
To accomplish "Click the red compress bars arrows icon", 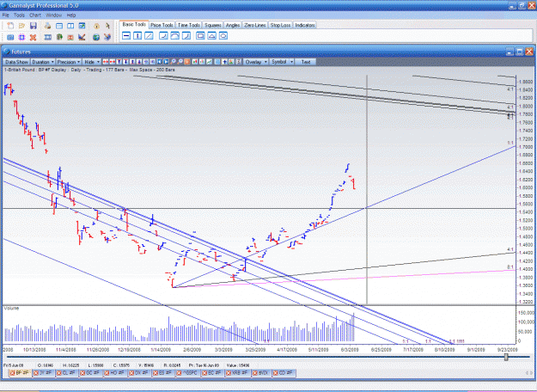I will pos(113,62).
